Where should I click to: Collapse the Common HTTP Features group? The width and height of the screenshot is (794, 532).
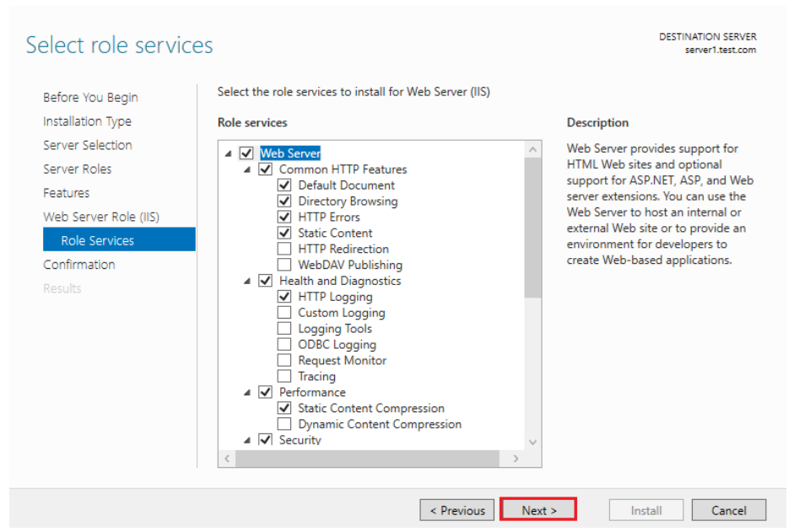tap(247, 169)
